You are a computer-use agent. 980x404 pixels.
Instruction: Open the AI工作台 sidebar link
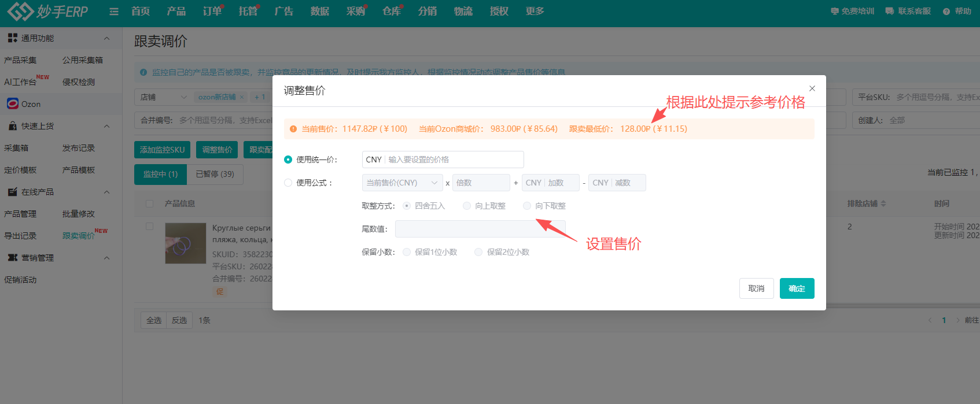(x=20, y=82)
